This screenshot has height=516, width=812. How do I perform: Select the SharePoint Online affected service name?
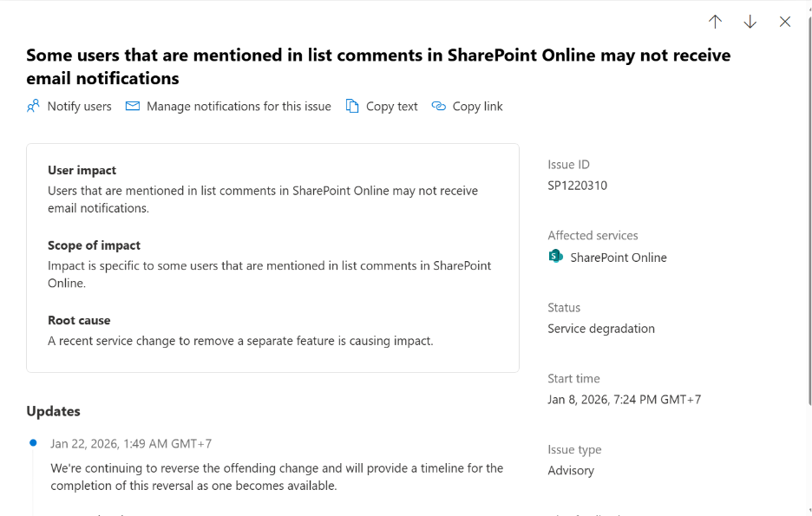619,258
